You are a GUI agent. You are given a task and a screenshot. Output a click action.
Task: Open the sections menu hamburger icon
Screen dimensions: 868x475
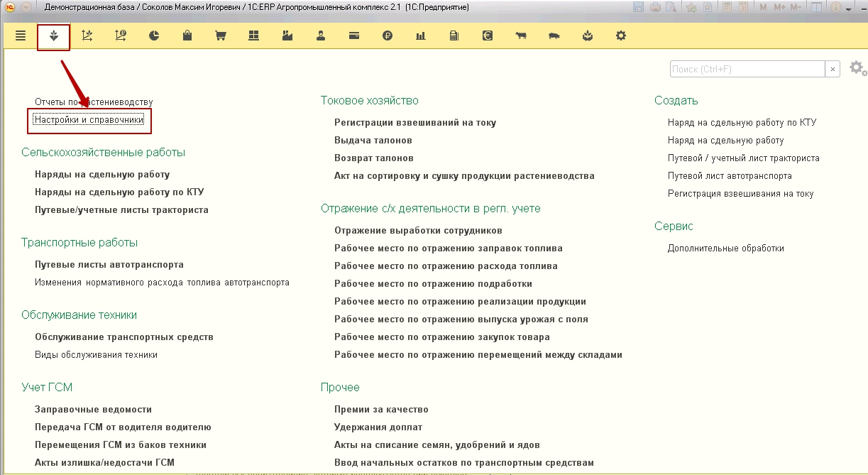21,36
